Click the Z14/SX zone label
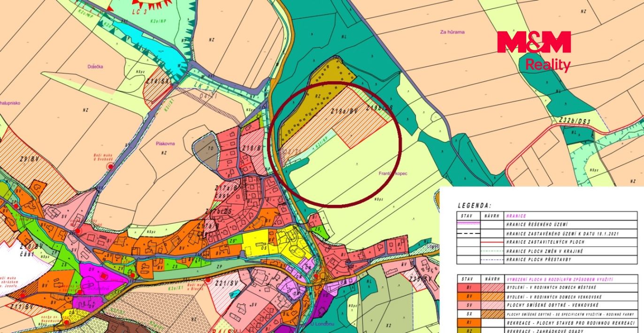 pos(157,81)
